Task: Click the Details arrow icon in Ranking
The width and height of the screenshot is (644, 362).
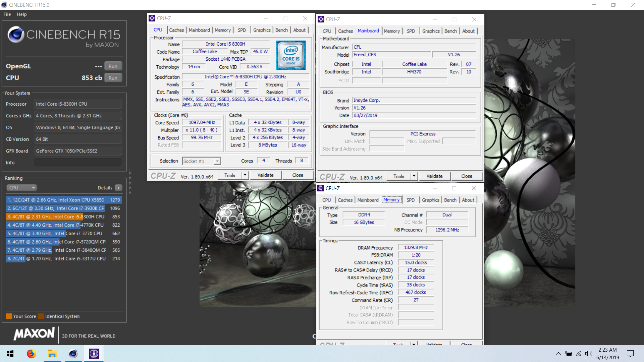Action: (x=119, y=188)
